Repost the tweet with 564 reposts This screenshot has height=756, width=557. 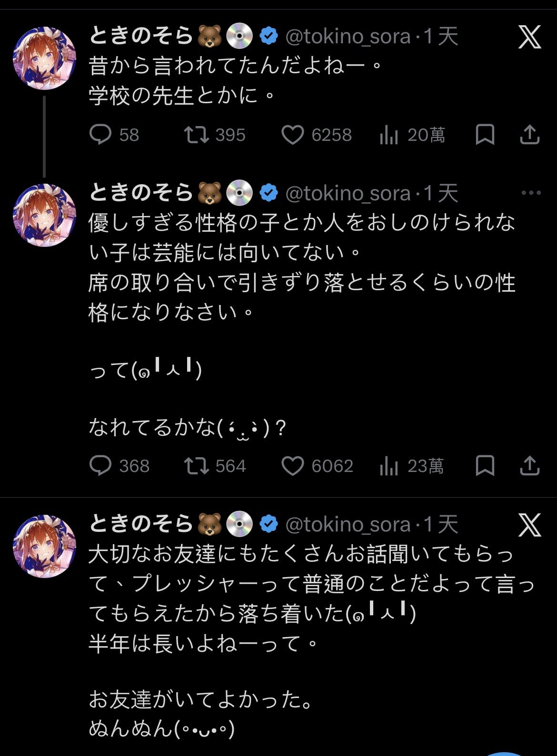coord(197,466)
